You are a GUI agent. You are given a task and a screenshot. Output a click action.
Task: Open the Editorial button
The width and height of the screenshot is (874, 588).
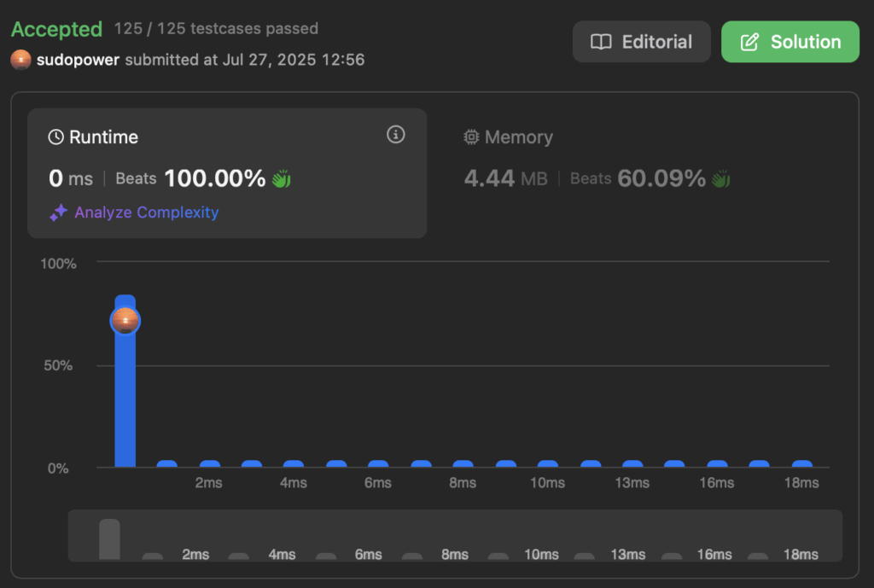pos(641,42)
